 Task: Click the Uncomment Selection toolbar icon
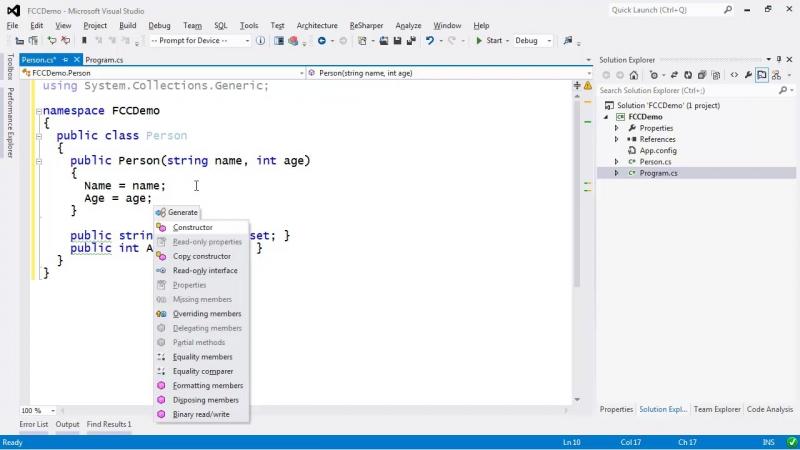(x=65, y=40)
